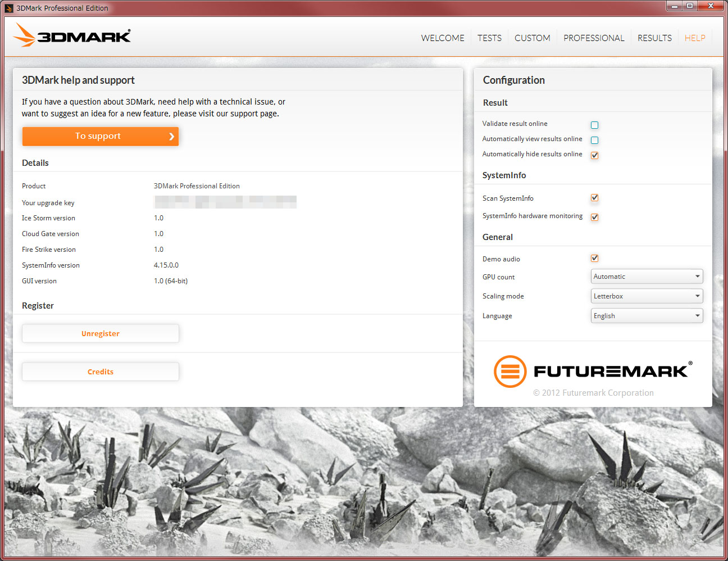Open the CUSTOM tab

pyautogui.click(x=532, y=38)
